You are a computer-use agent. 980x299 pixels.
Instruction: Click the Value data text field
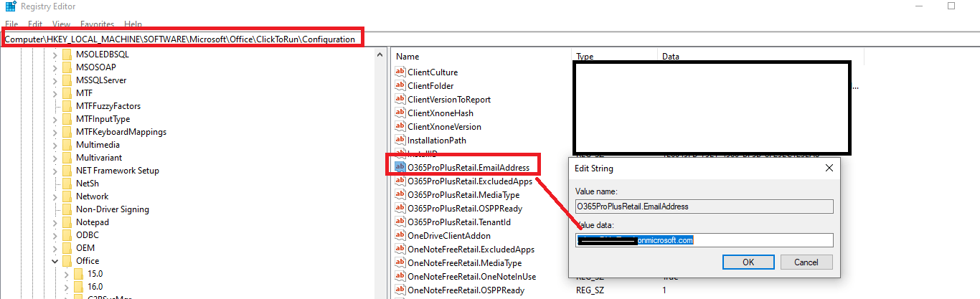pyautogui.click(x=704, y=240)
